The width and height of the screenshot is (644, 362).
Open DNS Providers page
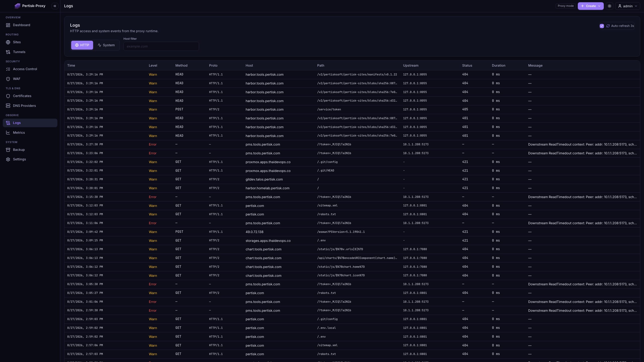pos(30,106)
